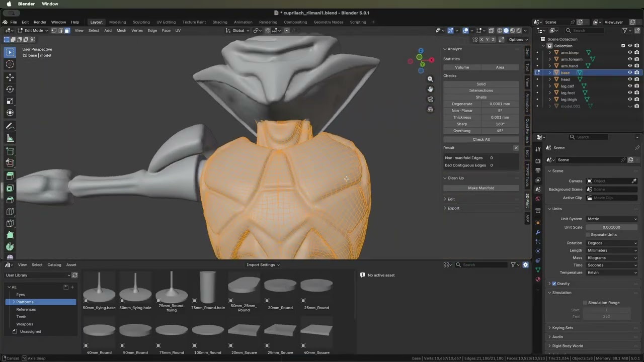
Task: Uncheck the Gravity checkbox
Action: point(554,284)
